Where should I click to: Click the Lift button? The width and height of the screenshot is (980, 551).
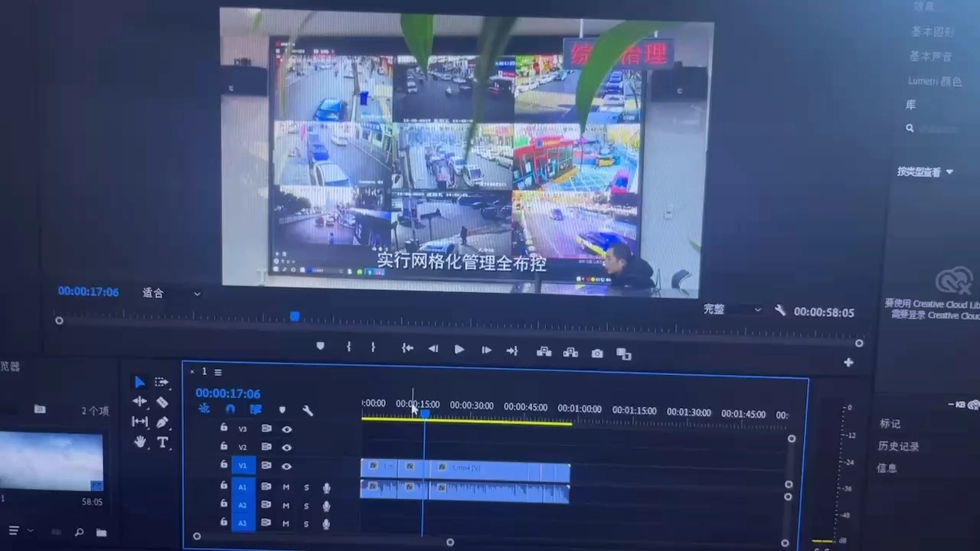[x=544, y=352]
